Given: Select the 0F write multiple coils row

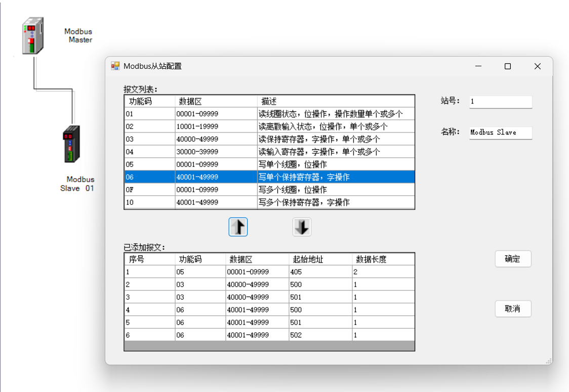Looking at the screenshot, I should (269, 190).
